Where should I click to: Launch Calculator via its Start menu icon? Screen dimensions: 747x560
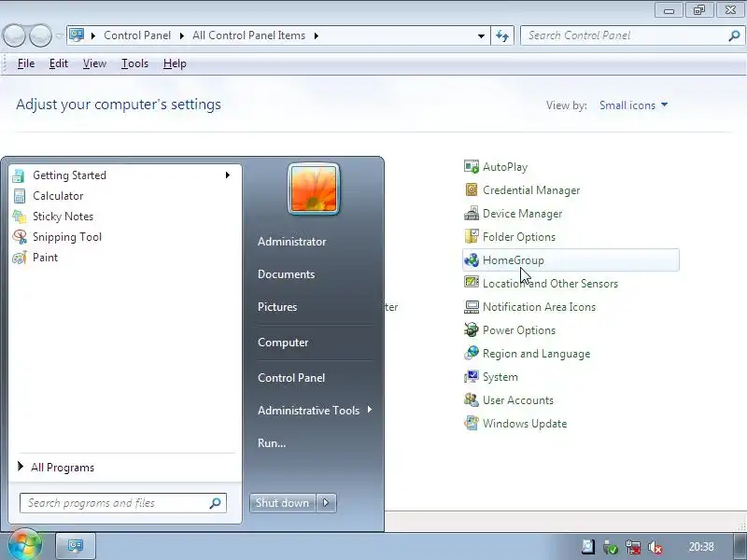pos(19,196)
